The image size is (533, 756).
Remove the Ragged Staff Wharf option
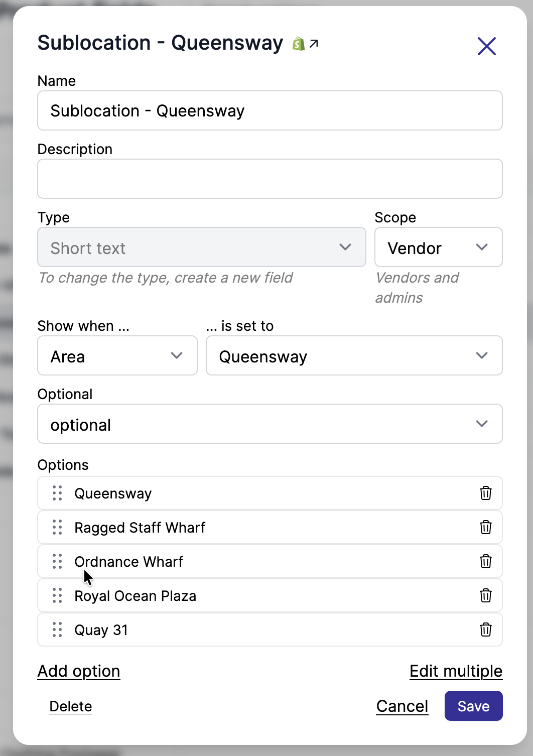coord(485,528)
